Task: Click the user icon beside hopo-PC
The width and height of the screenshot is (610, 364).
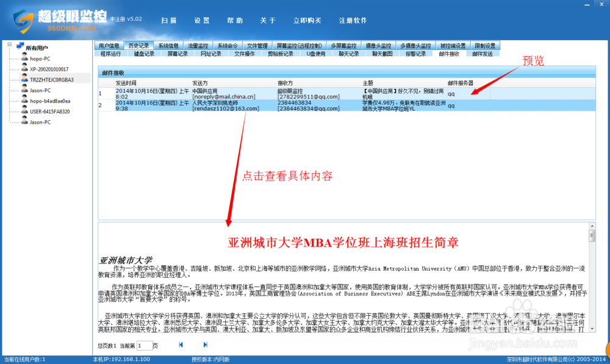Action: pos(24,57)
